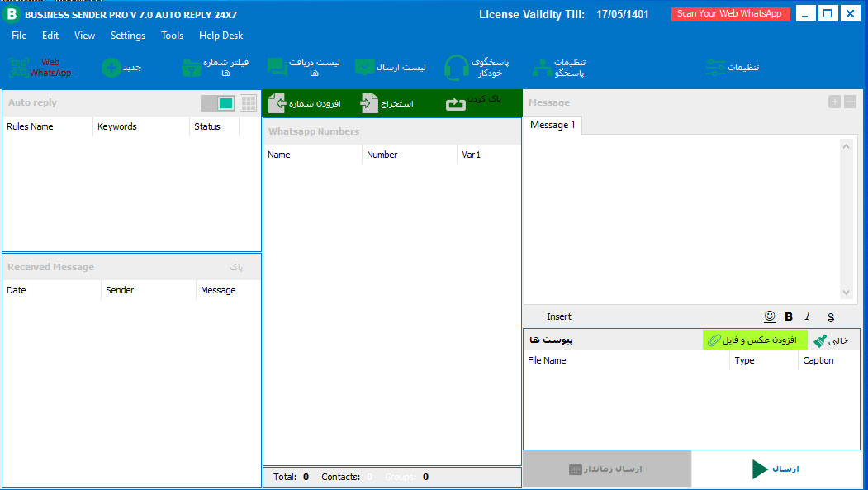
Task: Open the Insert variable dropdown
Action: pos(558,316)
